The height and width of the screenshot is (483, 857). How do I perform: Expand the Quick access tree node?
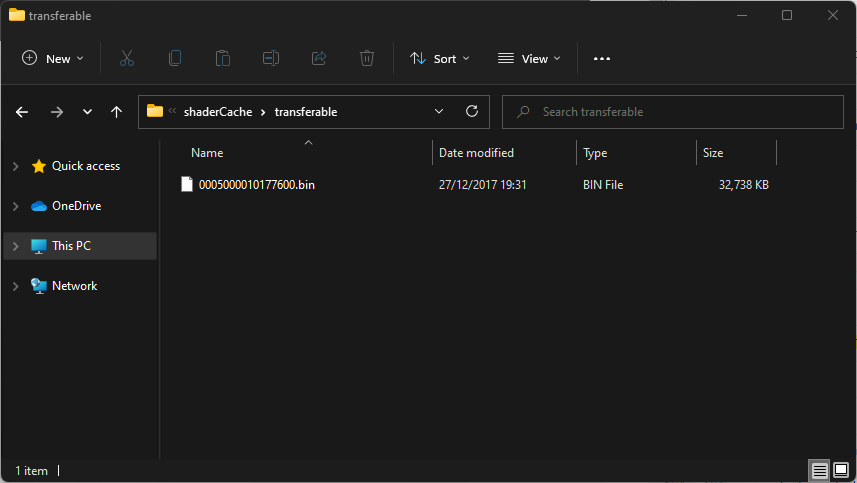(x=16, y=166)
